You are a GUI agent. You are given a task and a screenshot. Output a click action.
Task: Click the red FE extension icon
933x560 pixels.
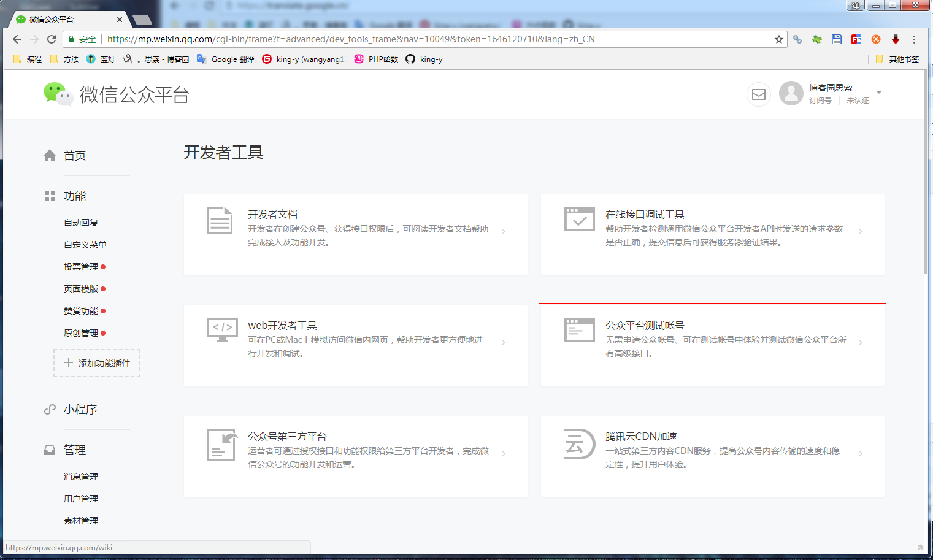(x=856, y=39)
